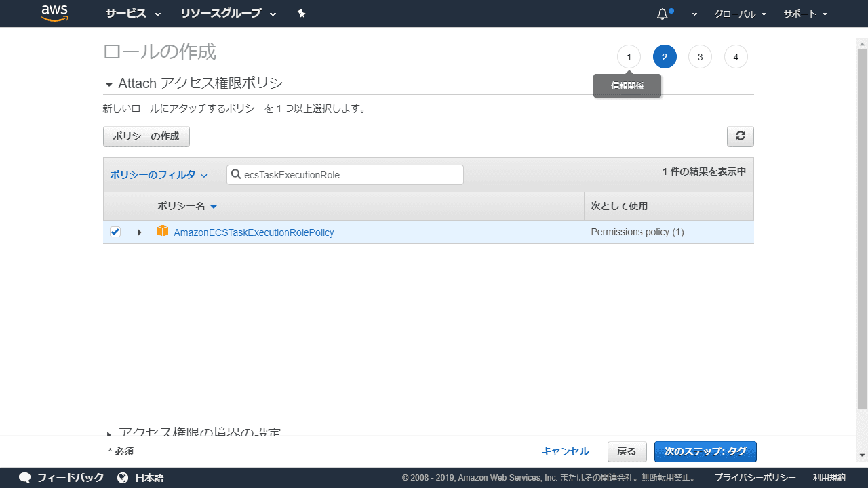Open the フィードバック link
This screenshot has height=488, width=868.
point(71,478)
